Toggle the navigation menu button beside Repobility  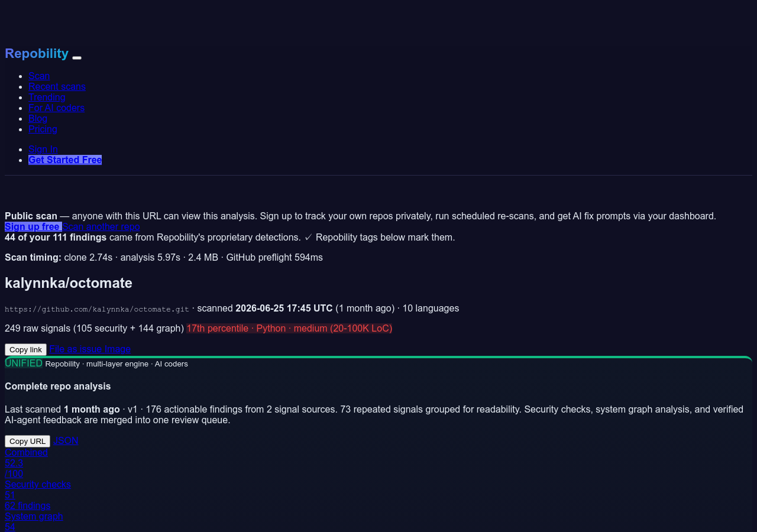[77, 57]
